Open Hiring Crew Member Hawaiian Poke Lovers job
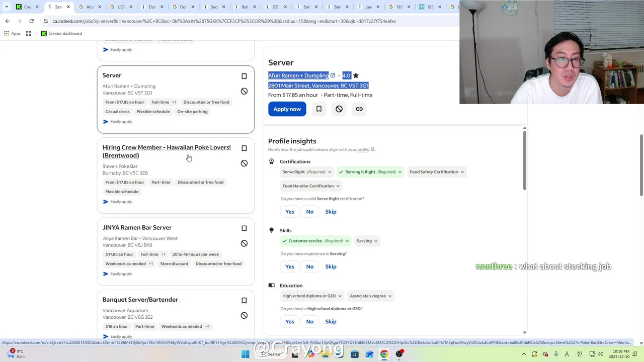 [167, 151]
